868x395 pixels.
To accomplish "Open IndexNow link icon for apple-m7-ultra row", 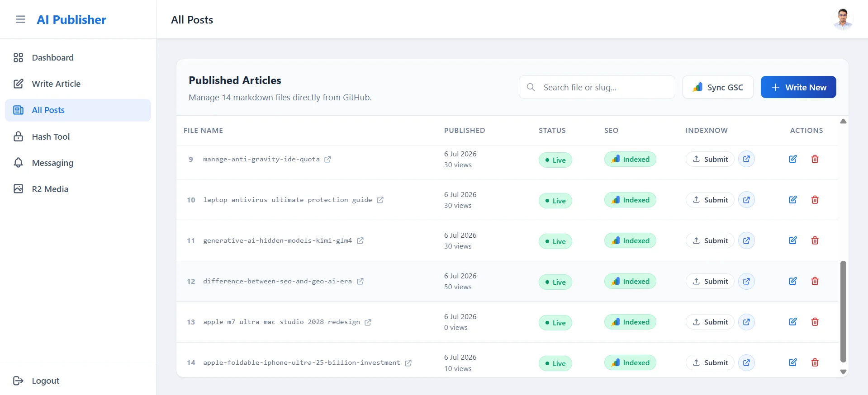I will 746,322.
